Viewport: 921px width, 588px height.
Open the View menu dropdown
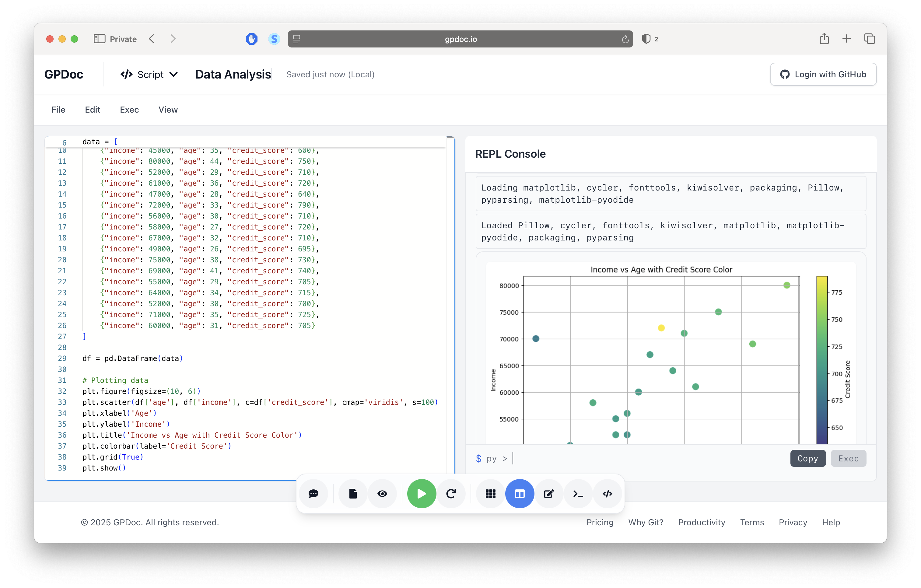(168, 110)
